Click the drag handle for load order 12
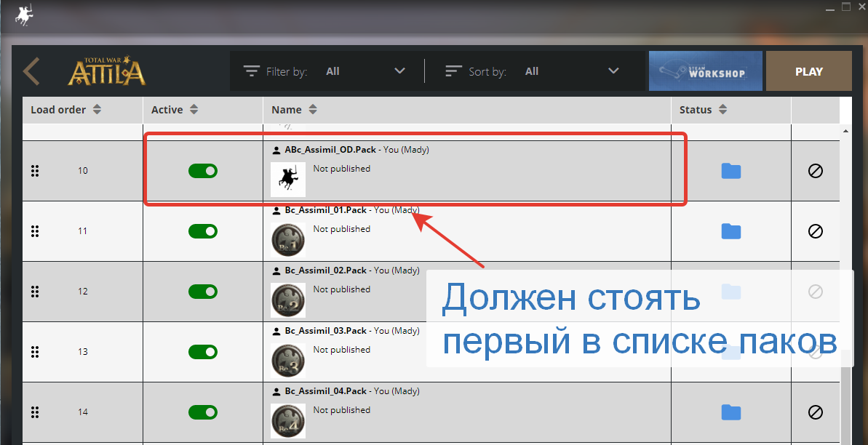Viewport: 868px width, 445px height. tap(35, 291)
